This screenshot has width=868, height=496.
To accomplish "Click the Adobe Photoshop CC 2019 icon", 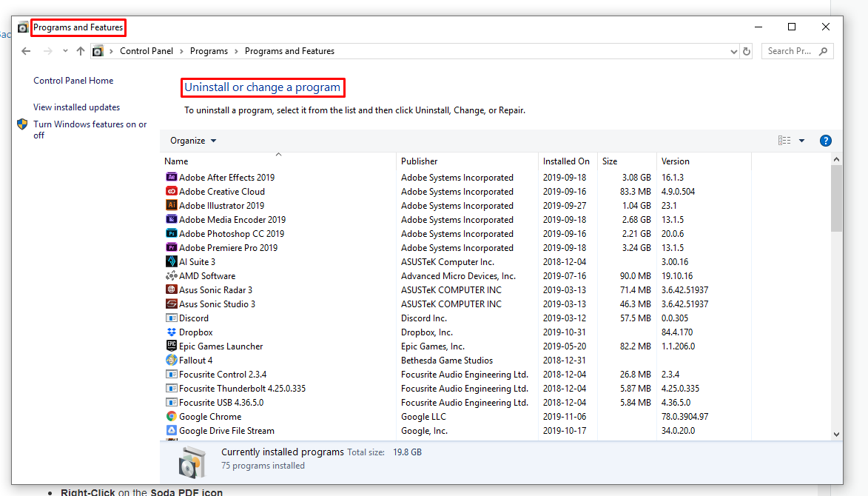I will click(172, 234).
